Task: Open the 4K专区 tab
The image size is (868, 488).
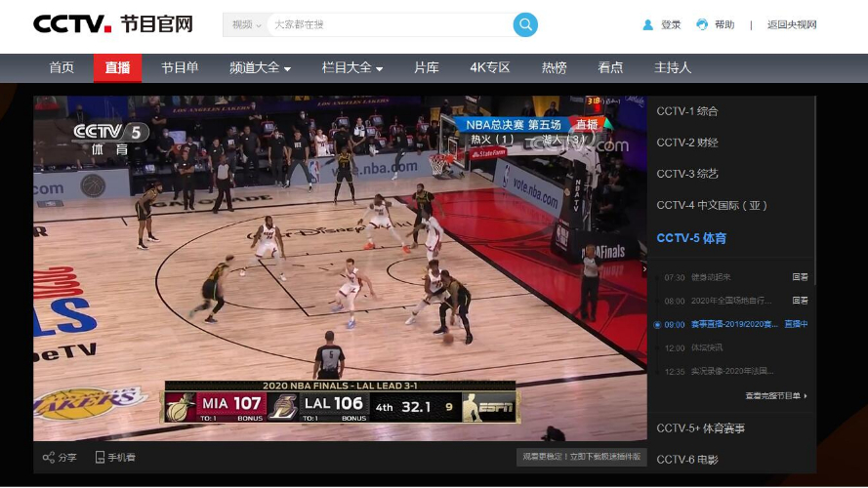Action: pyautogui.click(x=490, y=68)
